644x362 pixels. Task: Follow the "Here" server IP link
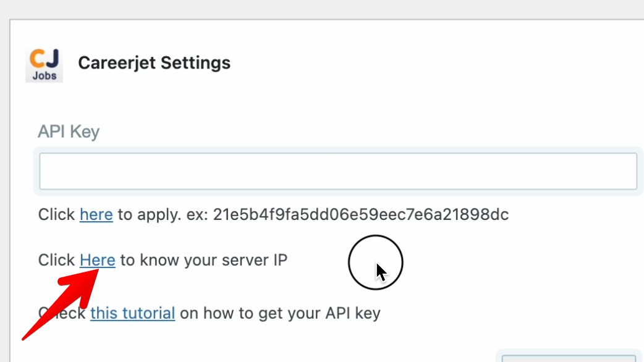98,260
